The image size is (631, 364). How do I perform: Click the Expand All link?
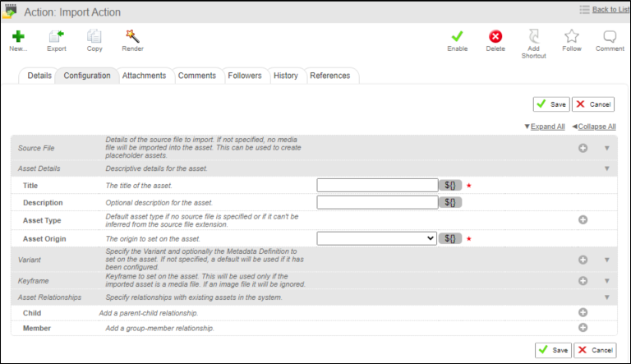547,127
